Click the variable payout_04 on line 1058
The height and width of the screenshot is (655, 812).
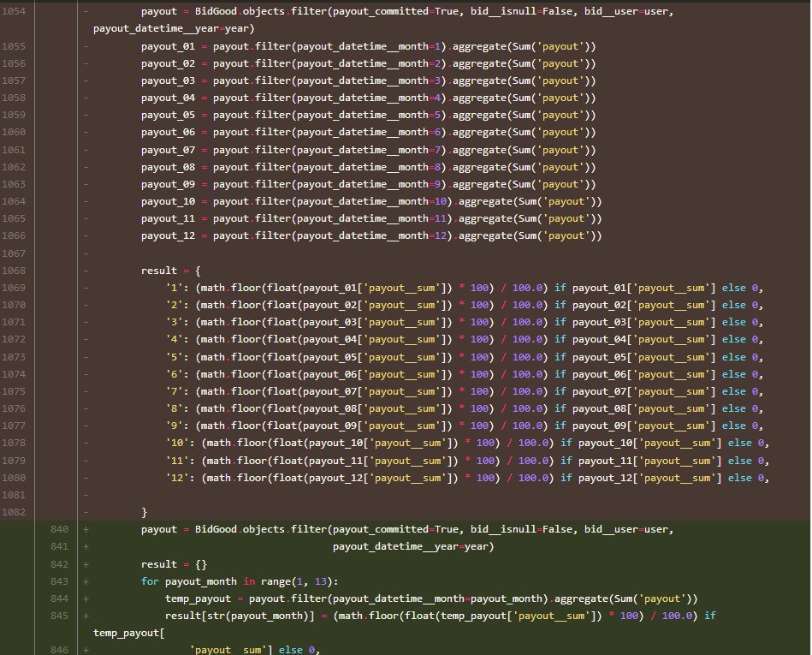pyautogui.click(x=169, y=98)
